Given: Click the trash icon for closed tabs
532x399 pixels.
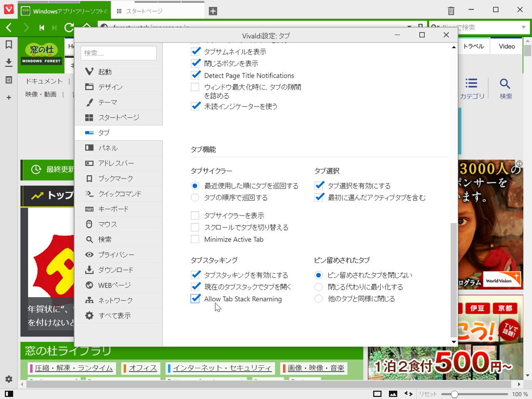Looking at the screenshot, I should pos(451,10).
